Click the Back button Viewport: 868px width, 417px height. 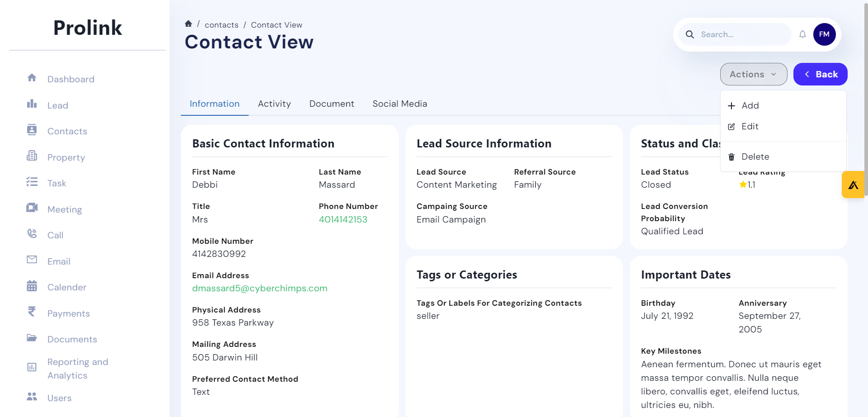pyautogui.click(x=820, y=74)
